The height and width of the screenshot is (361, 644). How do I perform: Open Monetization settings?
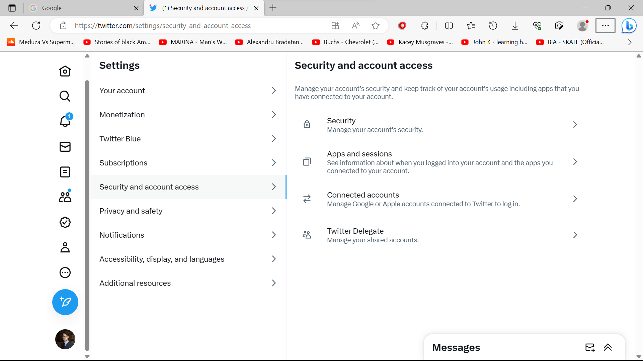click(189, 115)
